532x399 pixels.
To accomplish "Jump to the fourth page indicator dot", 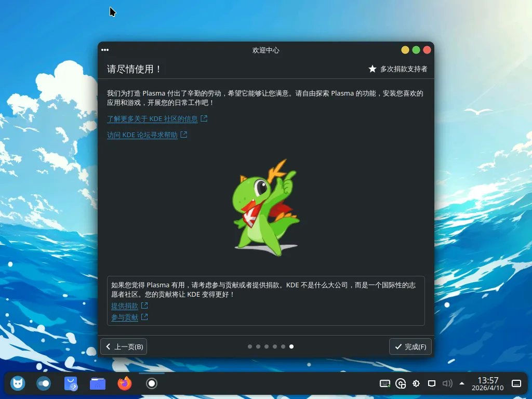I will point(275,347).
